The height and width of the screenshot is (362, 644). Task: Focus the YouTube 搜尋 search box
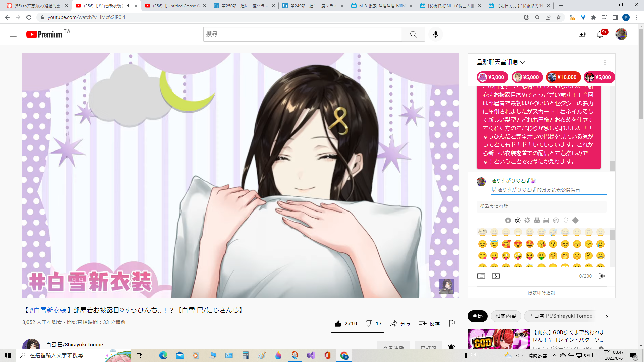pyautogui.click(x=303, y=34)
